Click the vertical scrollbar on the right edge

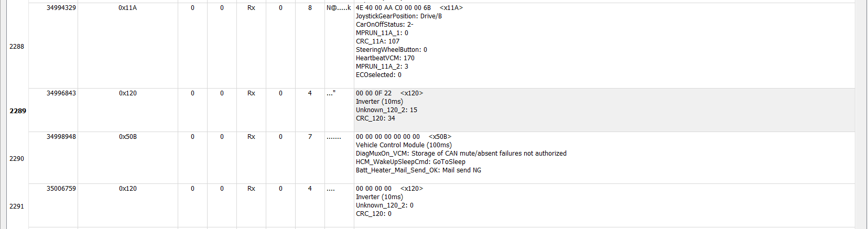pyautogui.click(x=861, y=114)
